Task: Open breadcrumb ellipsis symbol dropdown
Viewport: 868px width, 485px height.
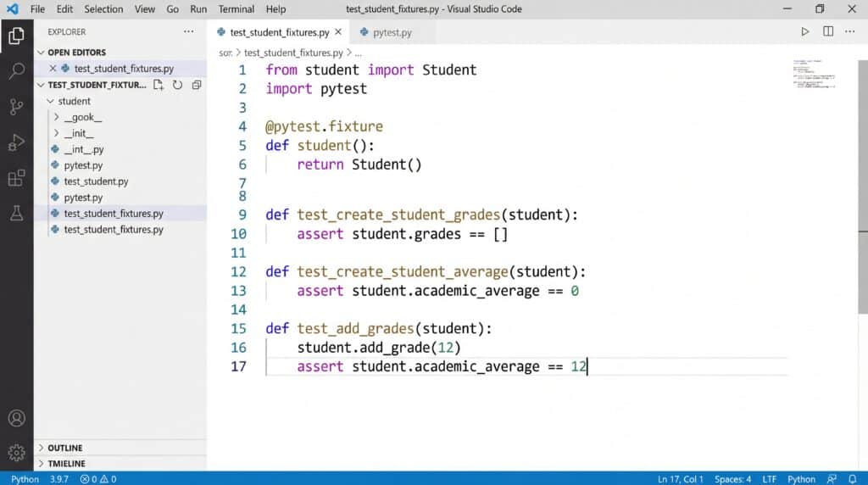Action: 359,53
